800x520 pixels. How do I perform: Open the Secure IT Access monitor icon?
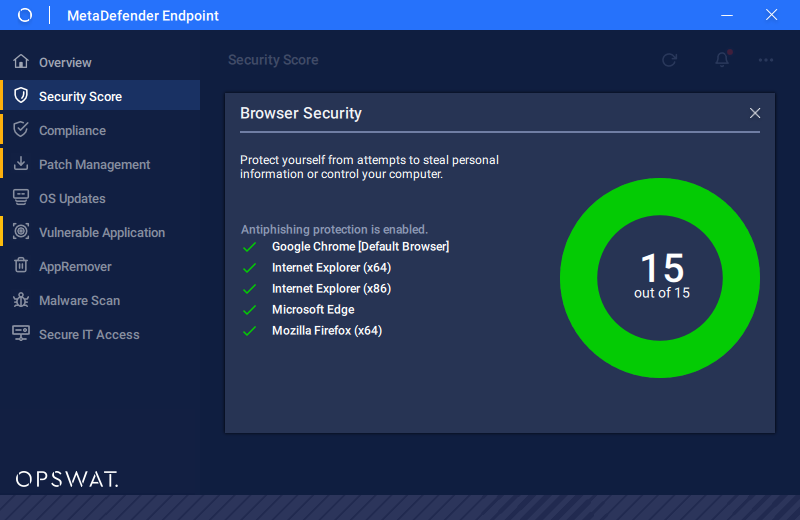point(21,334)
